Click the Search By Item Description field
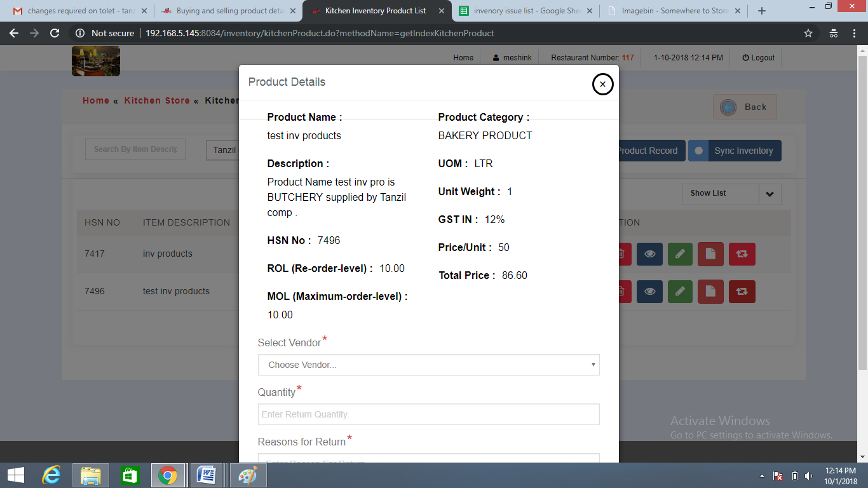 pos(135,149)
